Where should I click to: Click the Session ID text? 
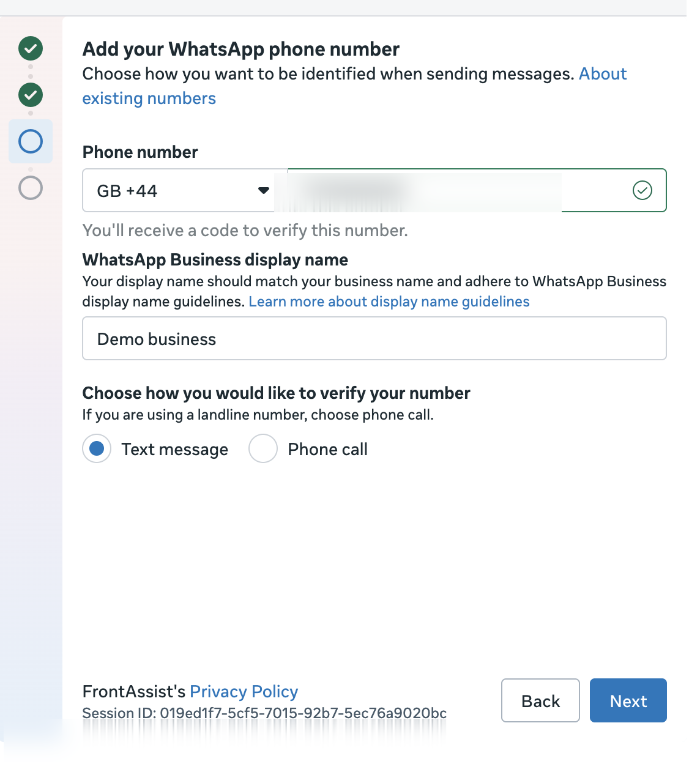pos(264,713)
